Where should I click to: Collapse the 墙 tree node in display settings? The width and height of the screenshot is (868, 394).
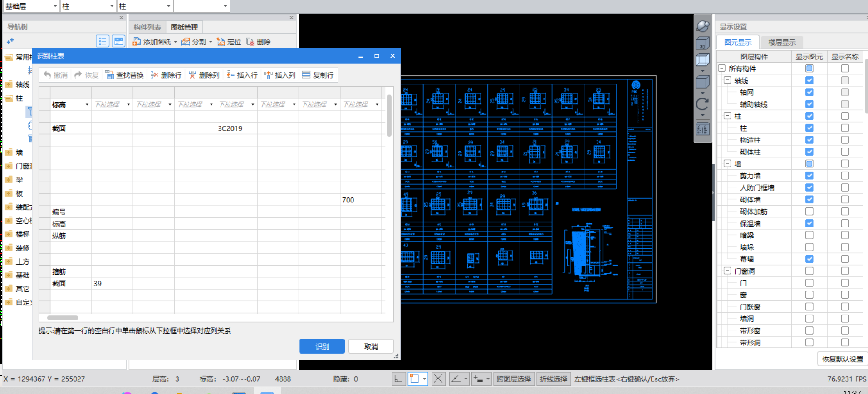[x=727, y=164]
